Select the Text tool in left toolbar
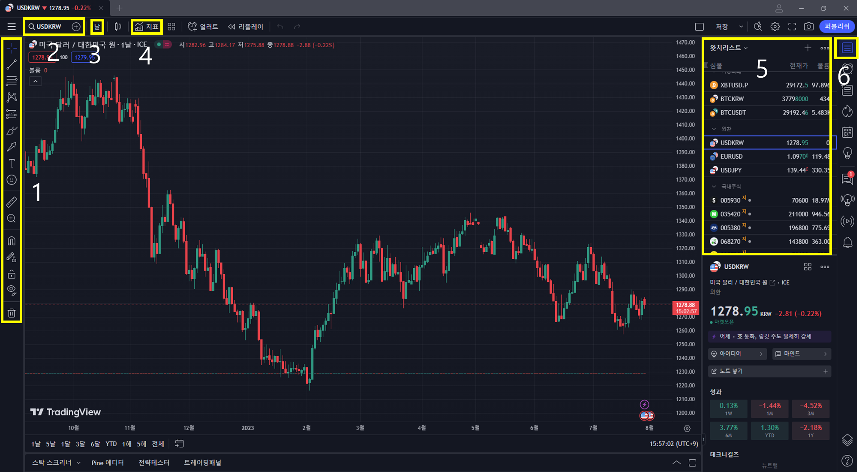Image resolution: width=868 pixels, height=472 pixels. tap(12, 163)
